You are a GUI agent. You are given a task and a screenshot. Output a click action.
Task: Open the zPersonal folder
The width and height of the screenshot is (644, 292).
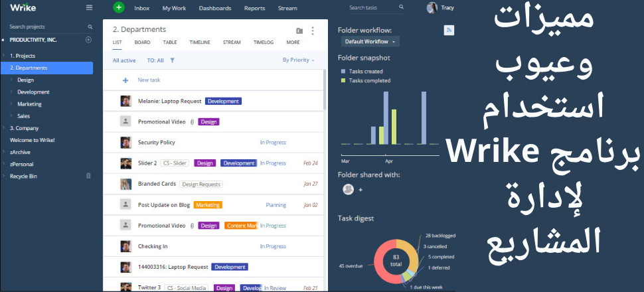[22, 165]
